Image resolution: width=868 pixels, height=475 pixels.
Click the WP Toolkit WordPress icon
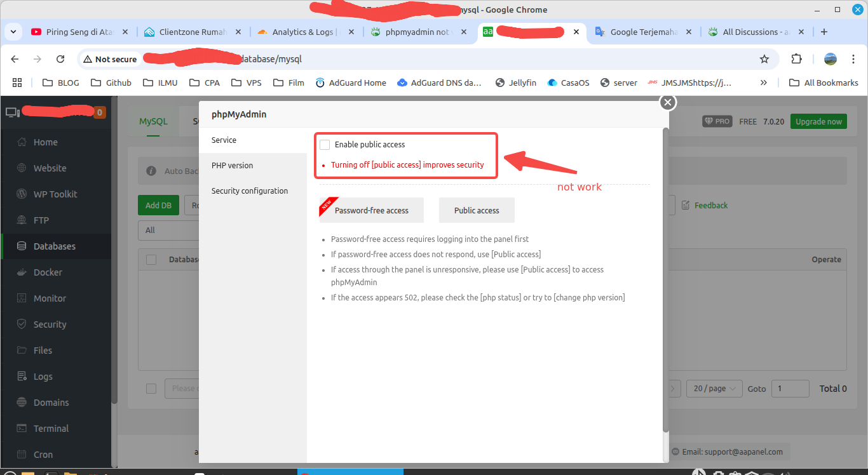(22, 194)
